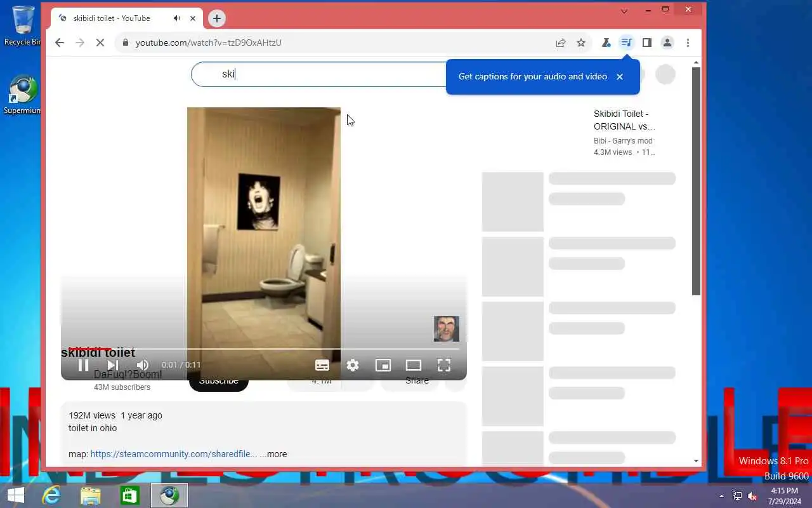Launch Internet Explorer from taskbar
Viewport: 812px width, 508px height.
[51, 495]
